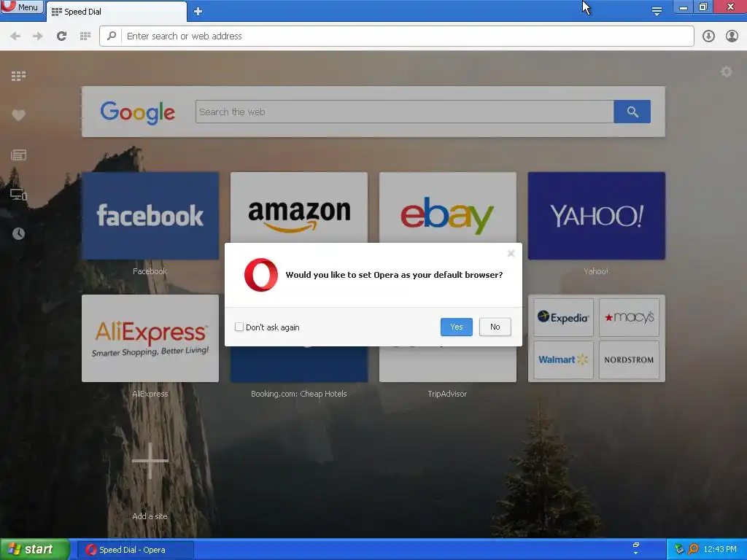Open the TripAdvisor speed dial tile
The width and height of the screenshot is (747, 560).
(447, 365)
